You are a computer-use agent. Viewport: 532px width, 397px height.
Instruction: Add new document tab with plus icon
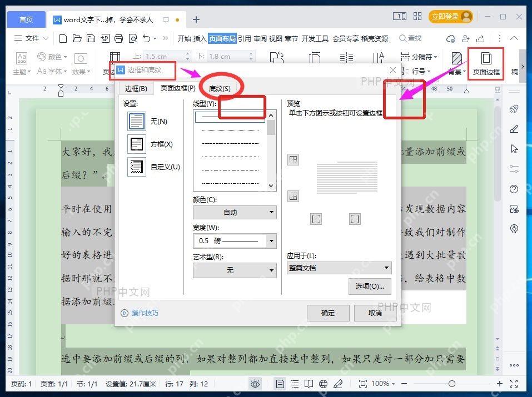coord(196,19)
